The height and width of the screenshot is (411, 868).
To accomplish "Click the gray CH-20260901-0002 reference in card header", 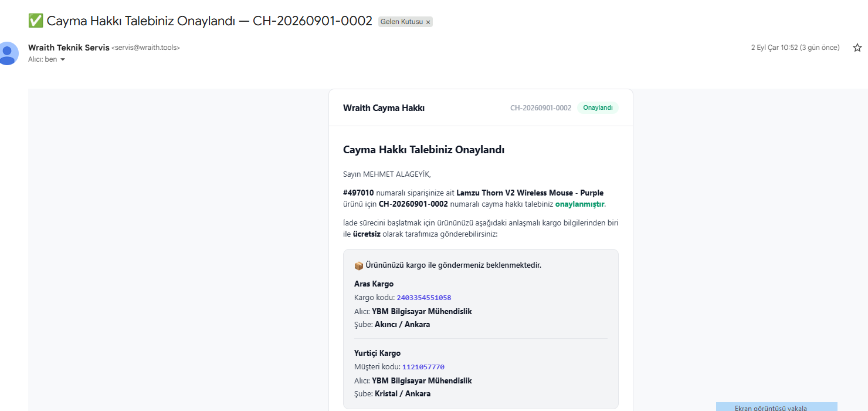I will coord(541,108).
